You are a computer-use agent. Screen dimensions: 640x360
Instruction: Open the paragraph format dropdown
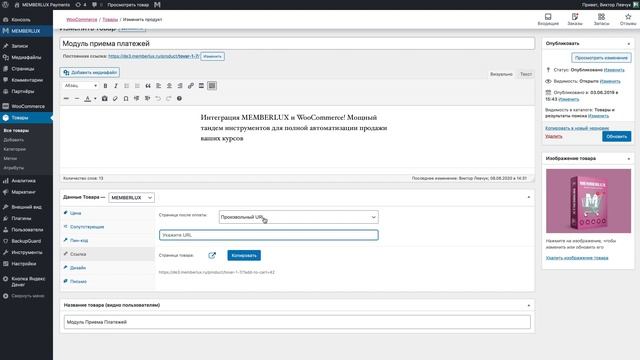[x=81, y=86]
